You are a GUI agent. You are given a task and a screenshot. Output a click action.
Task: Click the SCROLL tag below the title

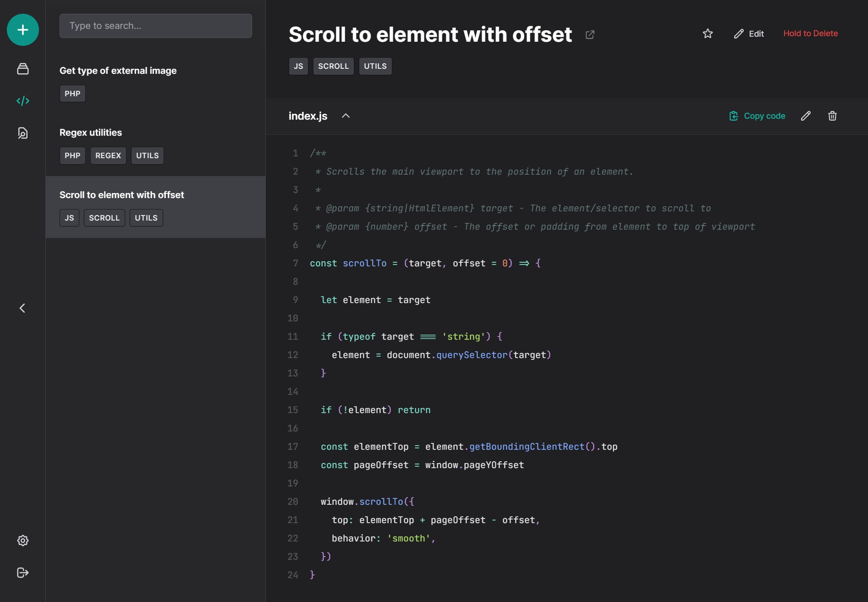pos(333,66)
